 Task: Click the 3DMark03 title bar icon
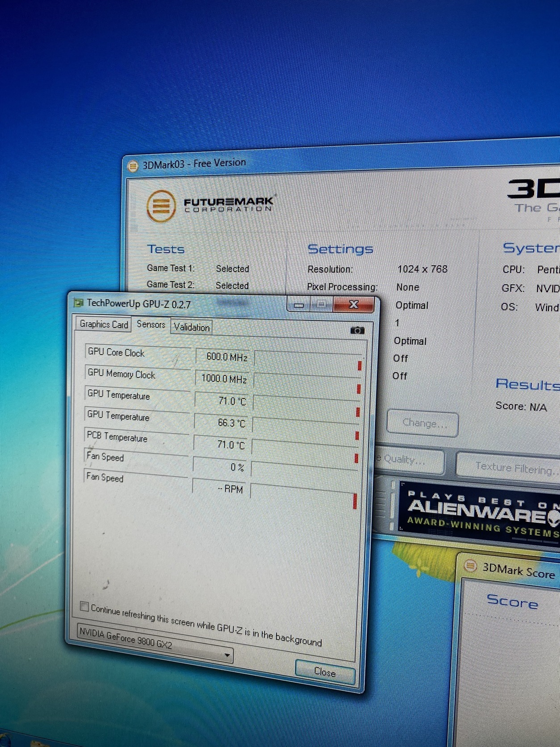(x=133, y=166)
